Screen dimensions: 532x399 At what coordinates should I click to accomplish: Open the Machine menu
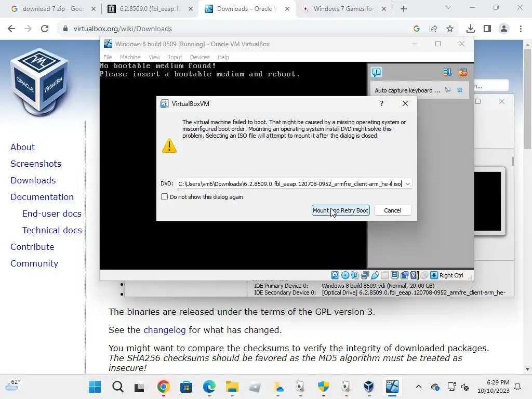click(130, 57)
